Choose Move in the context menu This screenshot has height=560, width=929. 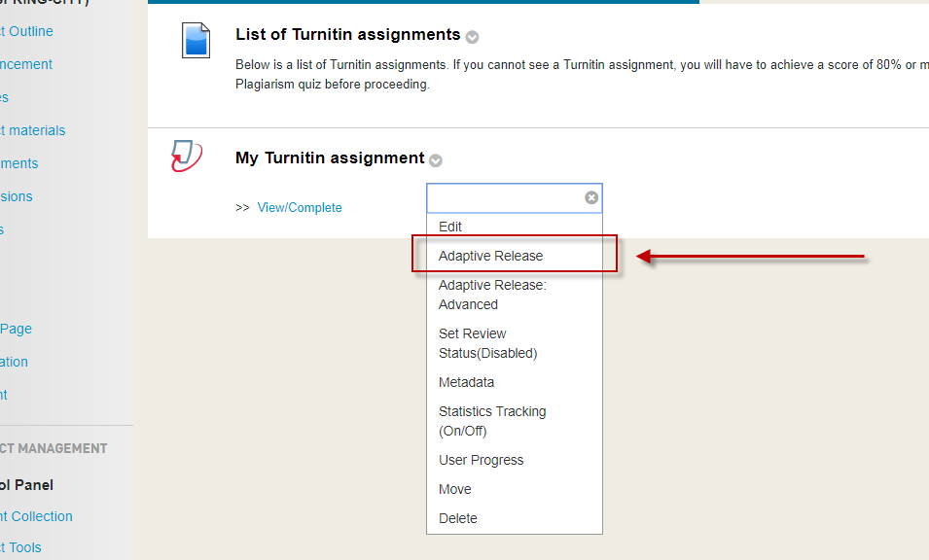(454, 489)
